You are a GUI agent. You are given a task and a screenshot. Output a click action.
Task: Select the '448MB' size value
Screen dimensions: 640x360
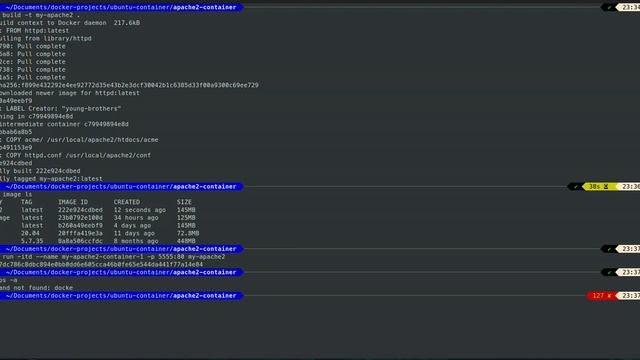pos(186,241)
